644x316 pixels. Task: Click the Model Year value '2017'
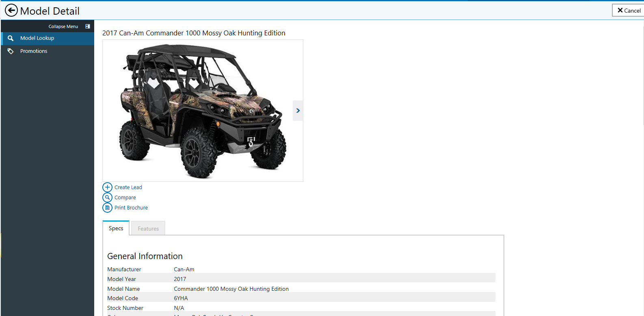click(x=180, y=279)
